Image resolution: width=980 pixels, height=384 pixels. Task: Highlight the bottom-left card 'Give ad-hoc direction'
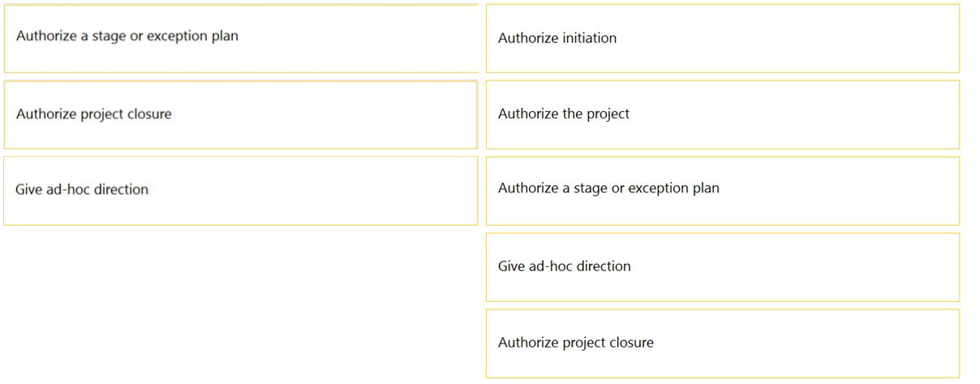pyautogui.click(x=241, y=191)
